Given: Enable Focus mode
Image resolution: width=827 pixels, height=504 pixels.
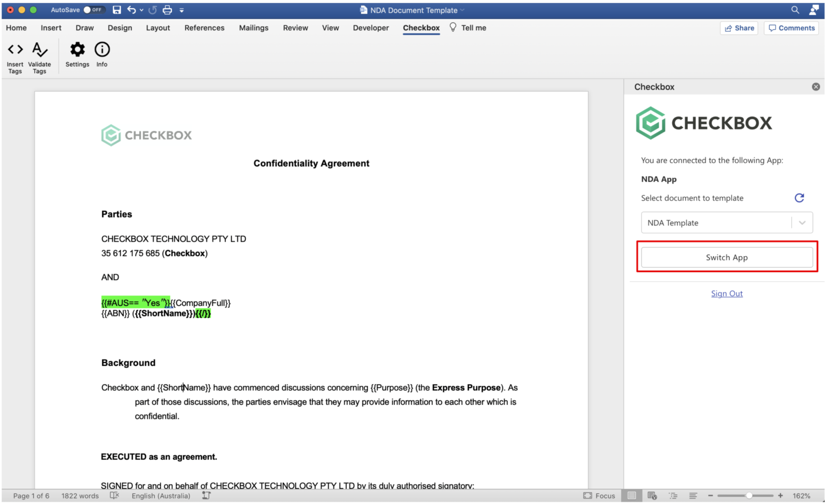Looking at the screenshot, I should pyautogui.click(x=599, y=496).
